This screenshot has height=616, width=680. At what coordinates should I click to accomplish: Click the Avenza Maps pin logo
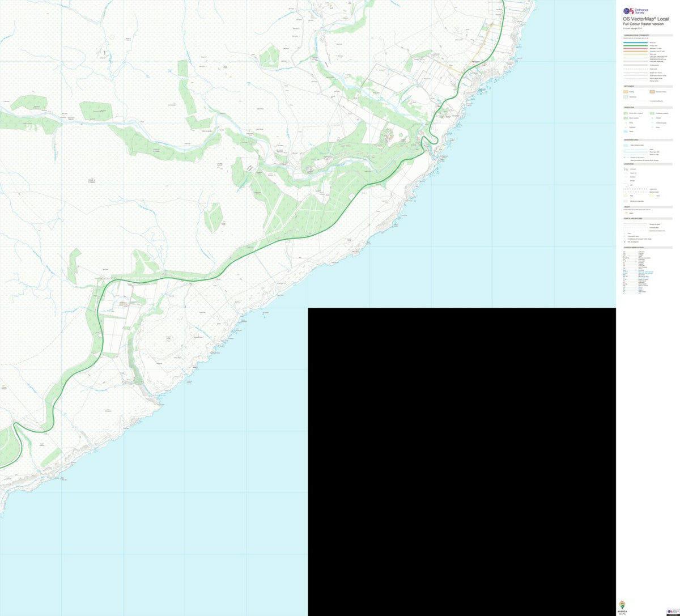pyautogui.click(x=622, y=604)
